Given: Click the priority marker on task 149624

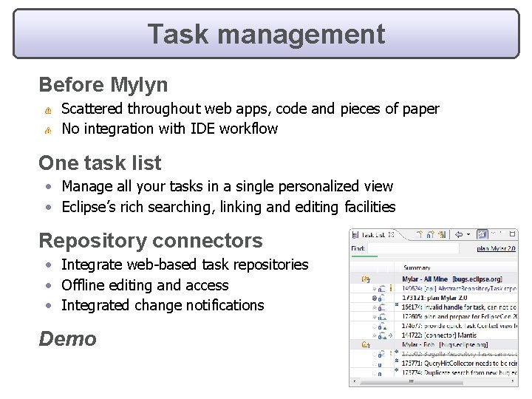Looking at the screenshot, I should tap(391, 288).
